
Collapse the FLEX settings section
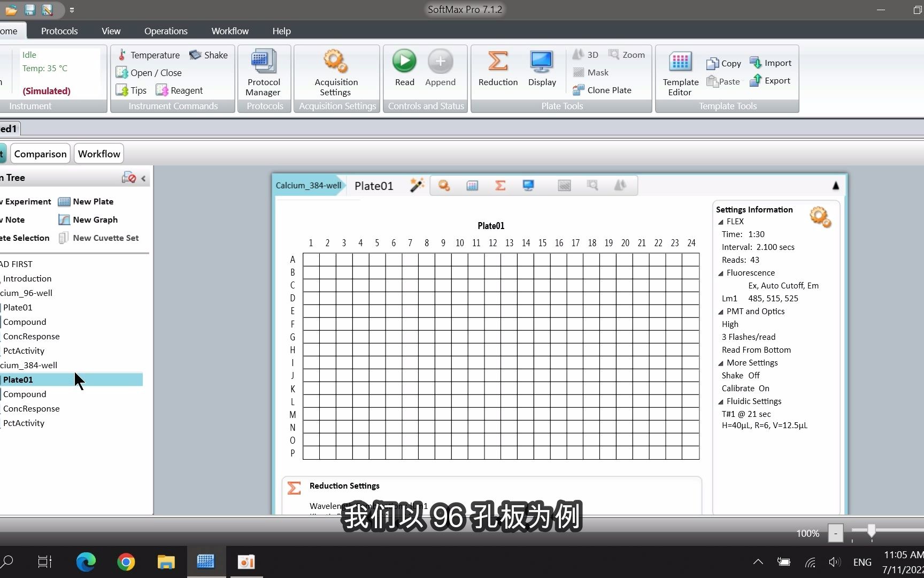pos(721,221)
